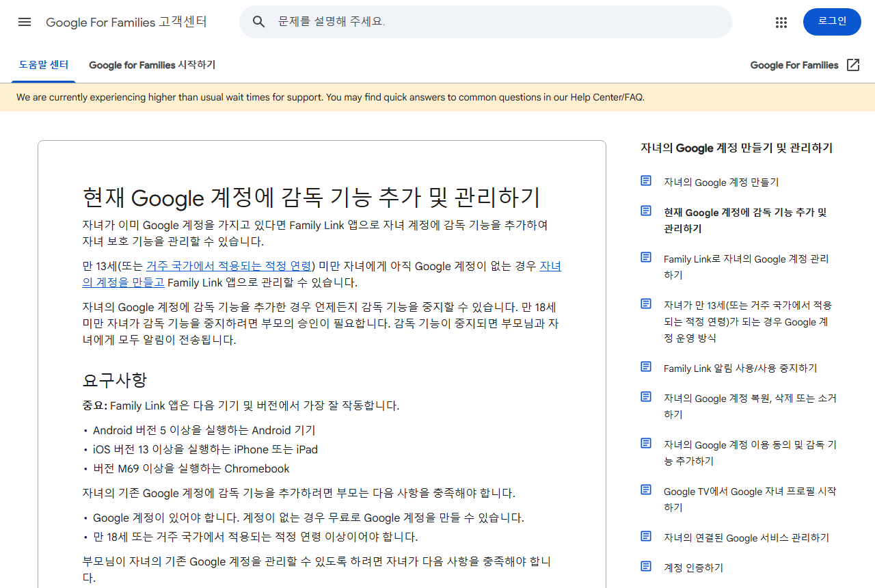Open Google For Families link at top right
875x588 pixels.
tap(794, 65)
